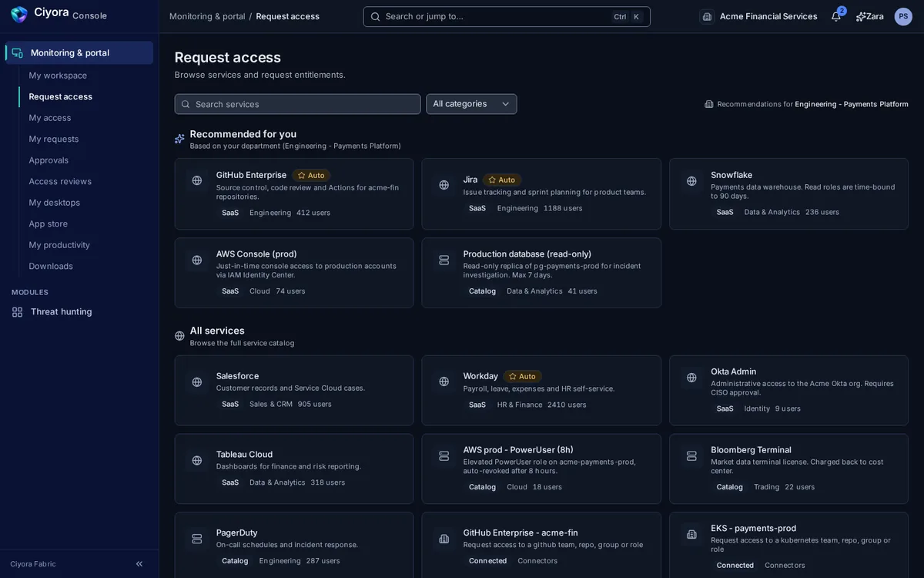Click the Recommended for you sparkle icon
The height and width of the screenshot is (578, 924).
click(179, 139)
